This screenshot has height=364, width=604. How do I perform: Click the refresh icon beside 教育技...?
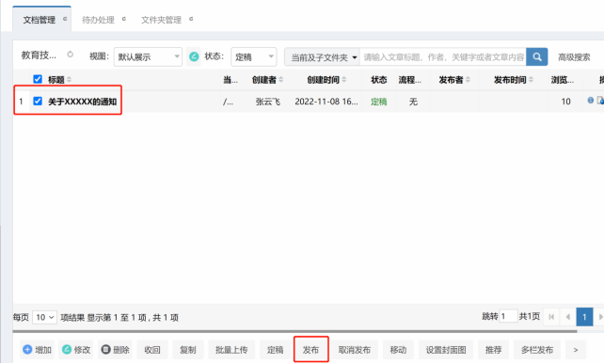[71, 55]
